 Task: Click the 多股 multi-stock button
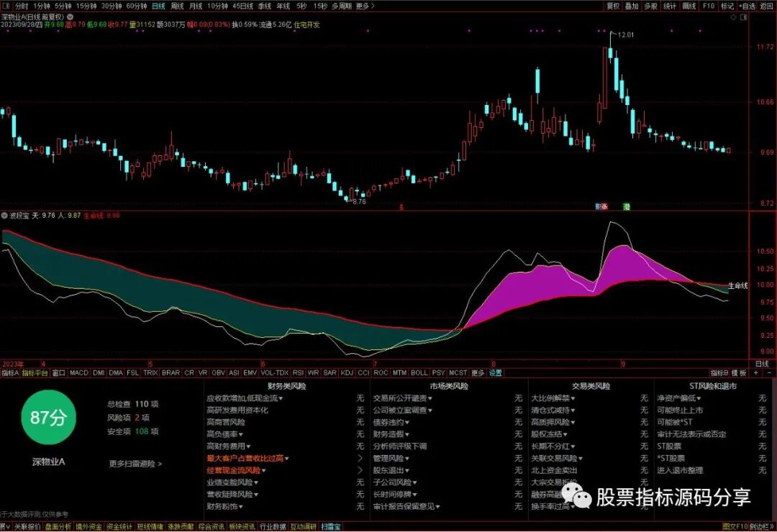[650, 6]
